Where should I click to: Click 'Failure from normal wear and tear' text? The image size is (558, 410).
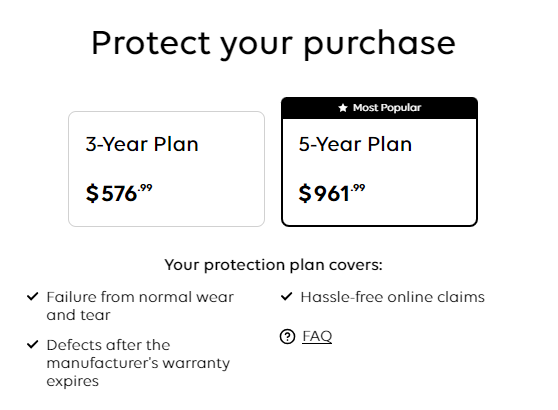click(x=140, y=306)
